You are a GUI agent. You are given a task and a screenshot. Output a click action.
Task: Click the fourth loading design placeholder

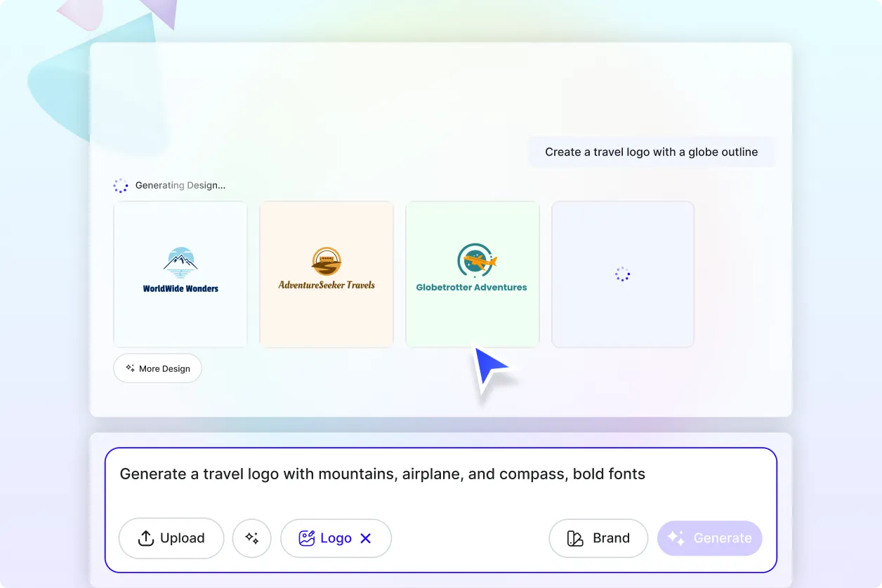click(622, 274)
